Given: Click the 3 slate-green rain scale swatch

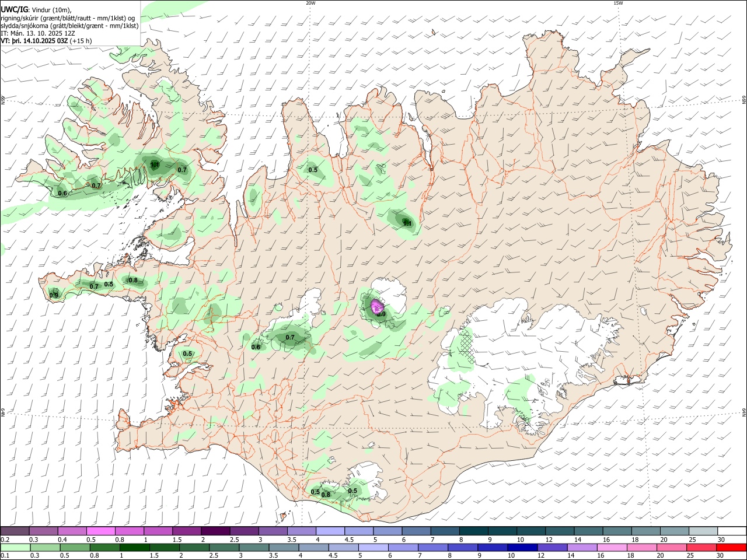Looking at the screenshot, I should [x=254, y=548].
